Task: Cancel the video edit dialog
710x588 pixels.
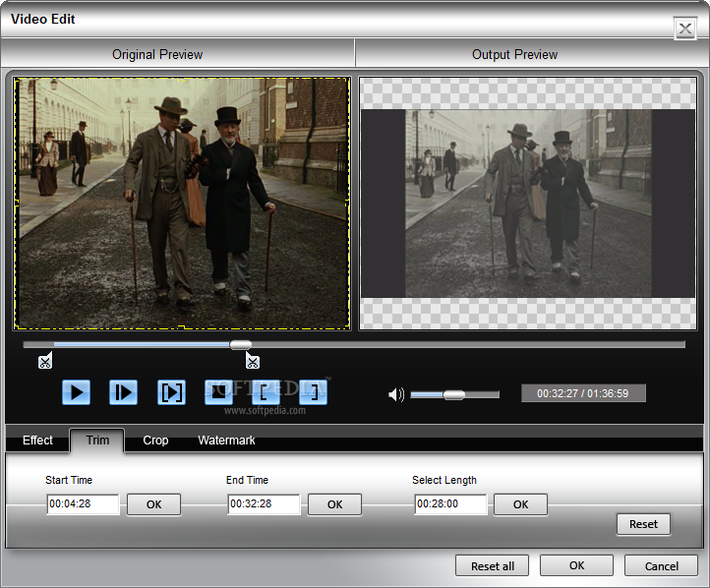Action: (662, 565)
